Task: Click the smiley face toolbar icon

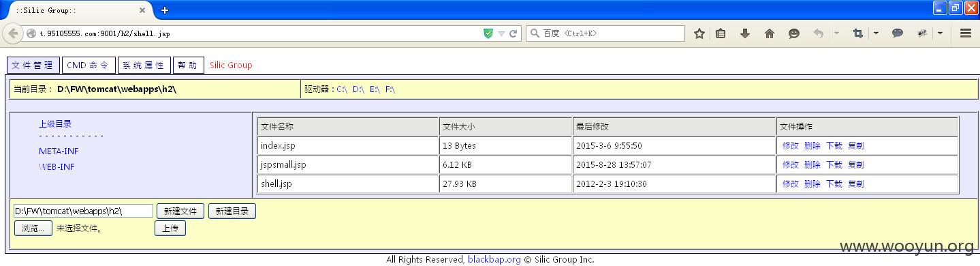Action: click(x=793, y=33)
